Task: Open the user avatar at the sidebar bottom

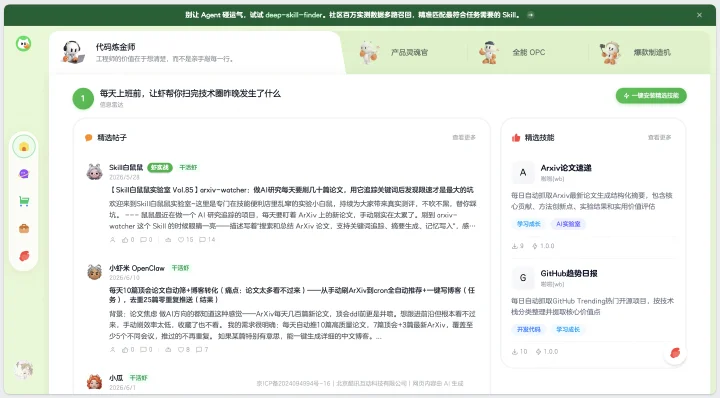Action: (23, 369)
